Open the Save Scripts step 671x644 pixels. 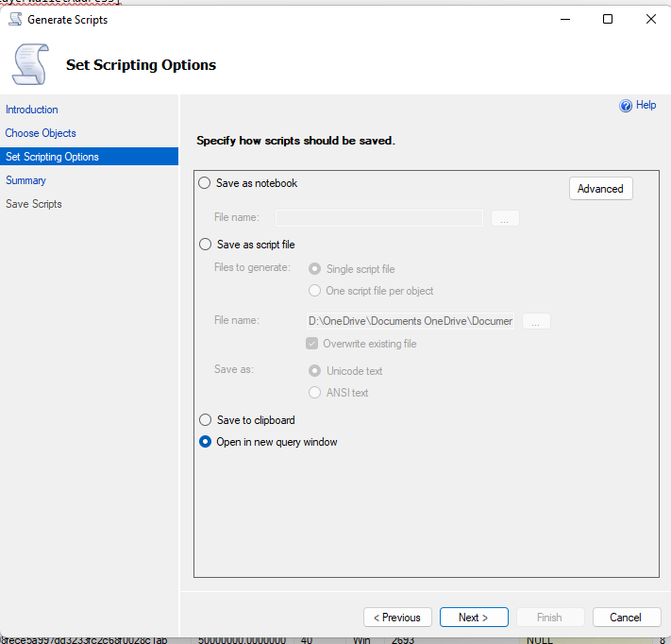34,204
